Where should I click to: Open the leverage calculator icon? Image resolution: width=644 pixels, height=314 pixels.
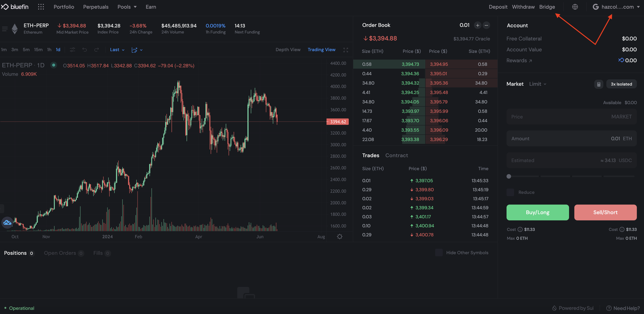(598, 84)
